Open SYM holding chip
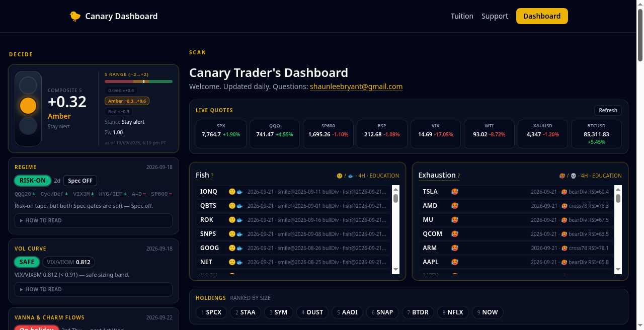Viewport: 644px width, 330px height. point(278,312)
